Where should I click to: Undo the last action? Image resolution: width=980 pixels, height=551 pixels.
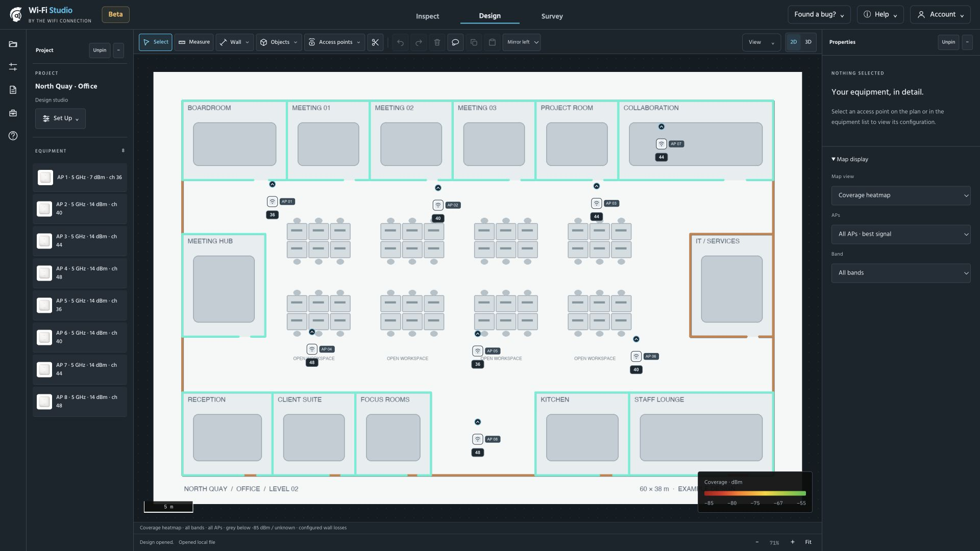point(400,42)
